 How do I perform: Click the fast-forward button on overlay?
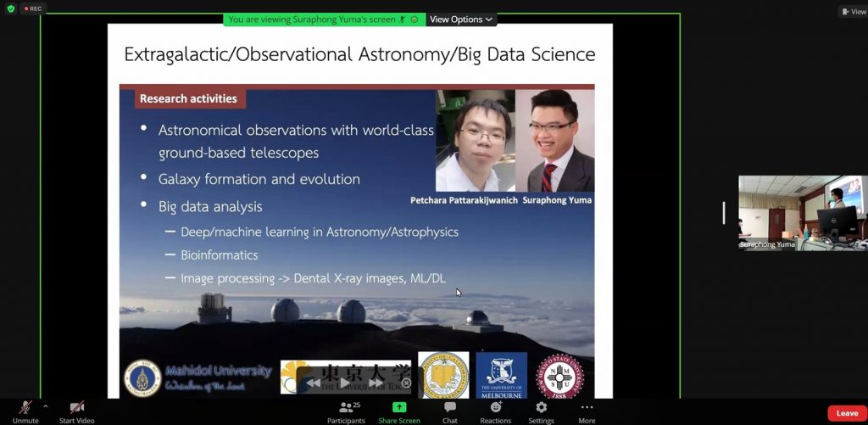coord(376,383)
